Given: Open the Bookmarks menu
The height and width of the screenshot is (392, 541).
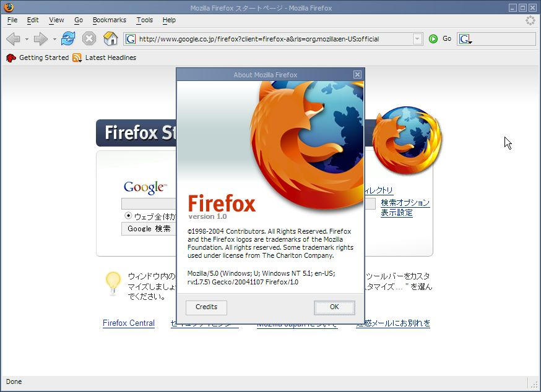Looking at the screenshot, I should pyautogui.click(x=110, y=20).
